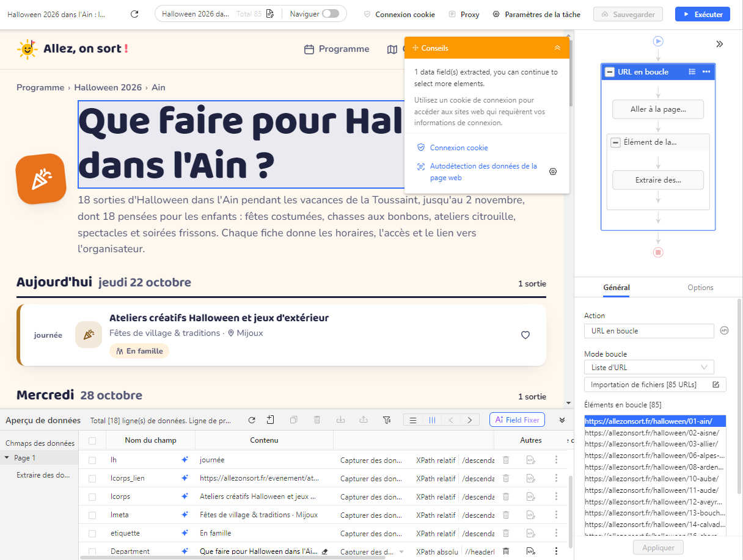Select the halloween/03-allier URL in the list
The image size is (743, 560).
[655, 444]
